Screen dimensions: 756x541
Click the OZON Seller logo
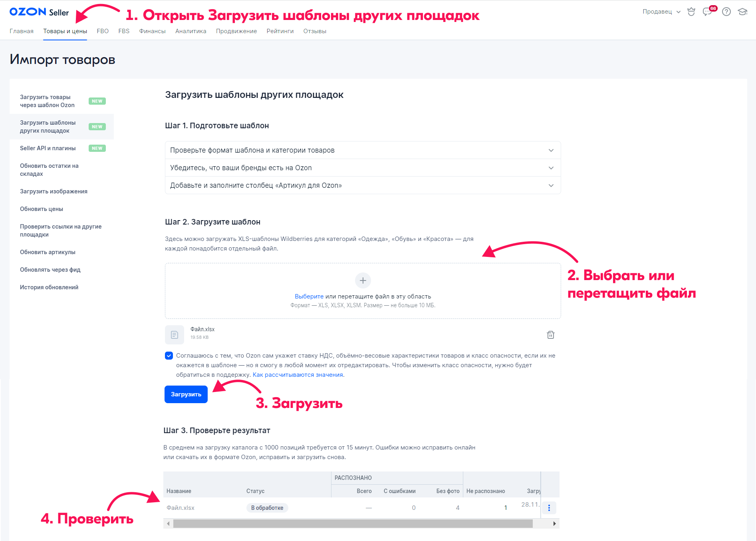click(x=39, y=12)
